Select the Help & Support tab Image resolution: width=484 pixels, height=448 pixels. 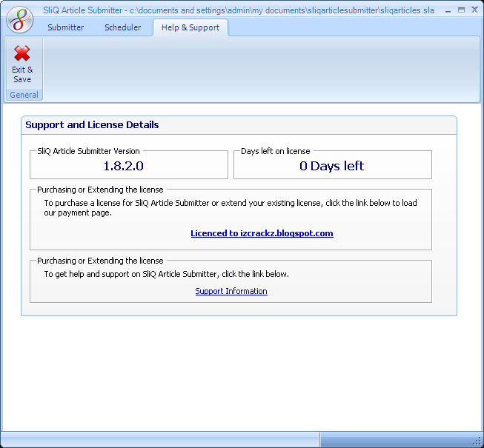click(190, 27)
